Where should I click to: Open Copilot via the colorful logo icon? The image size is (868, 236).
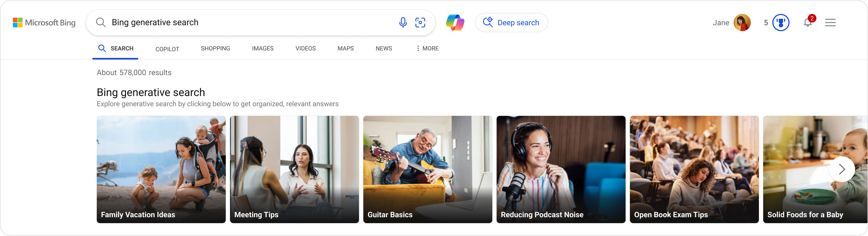coord(455,23)
